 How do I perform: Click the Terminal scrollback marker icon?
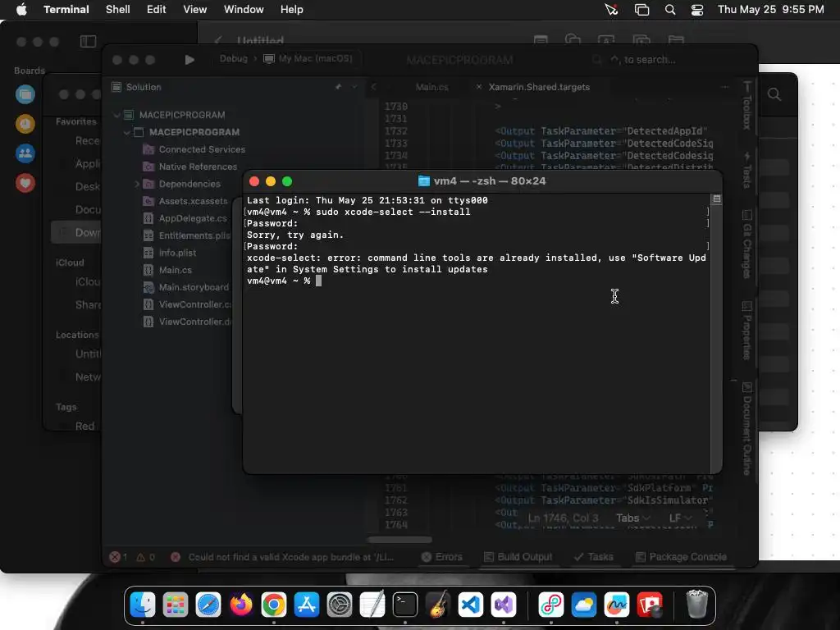point(717,199)
